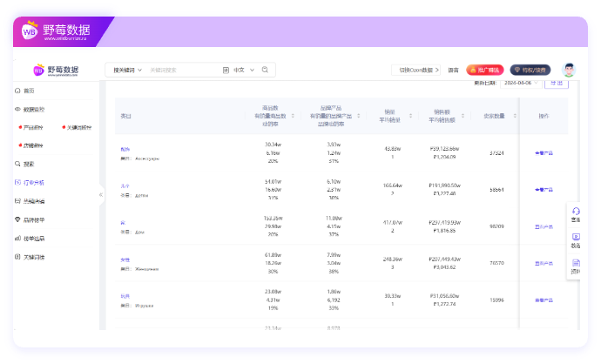Viewport: 601px width, 364px height.
Task: Click the ₽31,056.60w sales amount value
Action: click(x=444, y=296)
